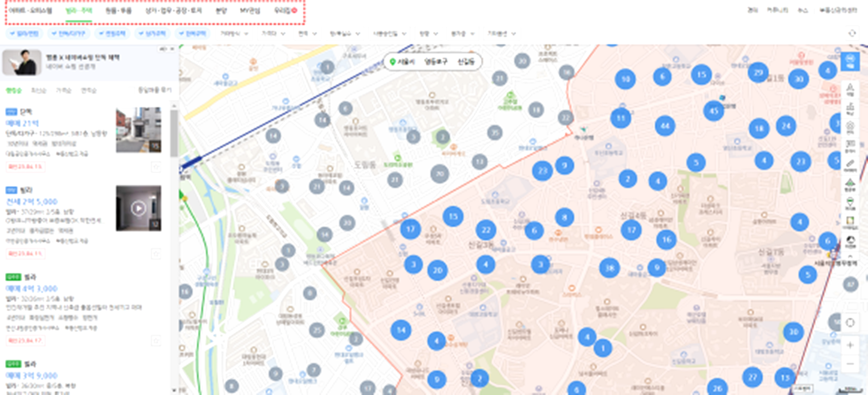This screenshot has height=395, width=868.
Task: Expand the 면적 filter dropdown
Action: [x=307, y=33]
